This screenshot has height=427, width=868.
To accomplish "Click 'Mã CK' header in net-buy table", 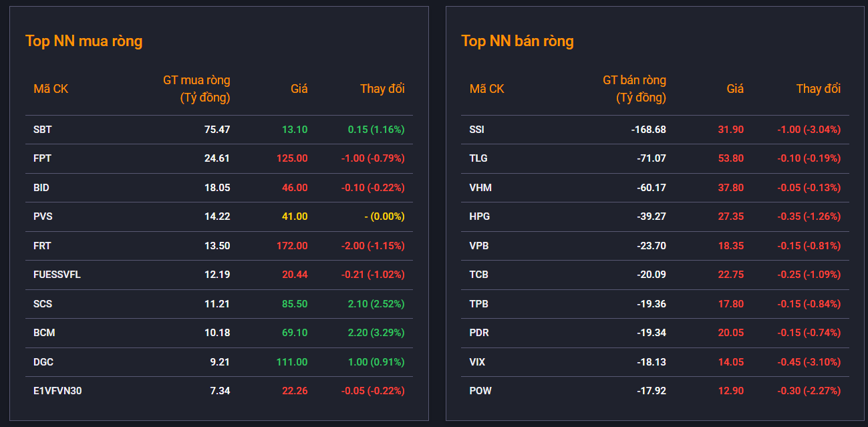I will coord(51,89).
